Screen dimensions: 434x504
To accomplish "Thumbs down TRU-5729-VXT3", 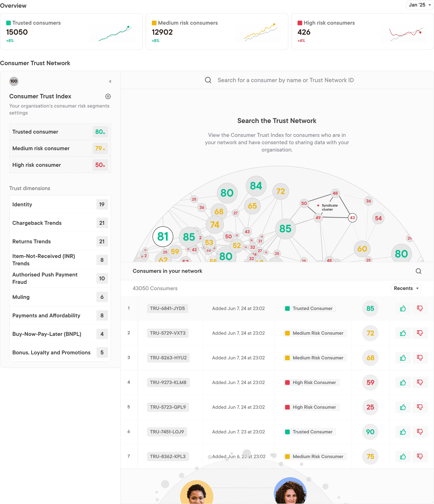I will pyautogui.click(x=420, y=333).
